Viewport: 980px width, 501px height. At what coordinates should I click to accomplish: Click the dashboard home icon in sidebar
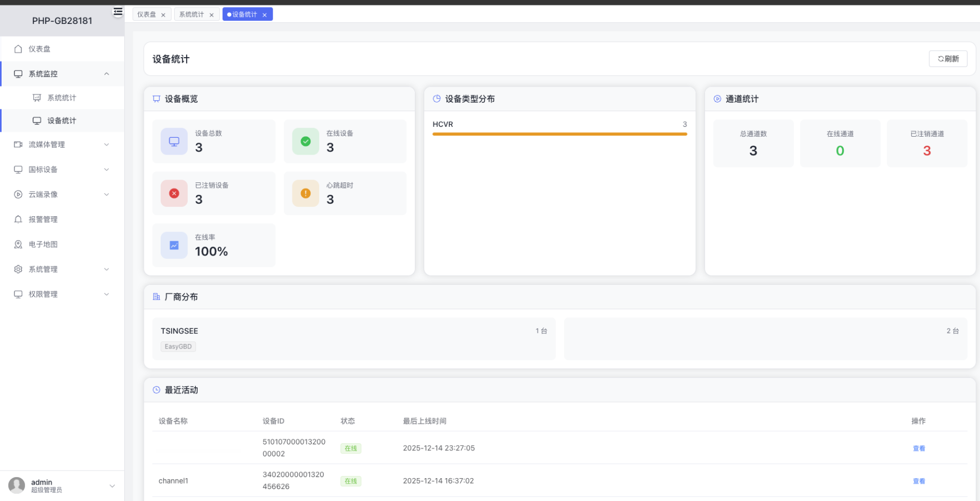18,49
